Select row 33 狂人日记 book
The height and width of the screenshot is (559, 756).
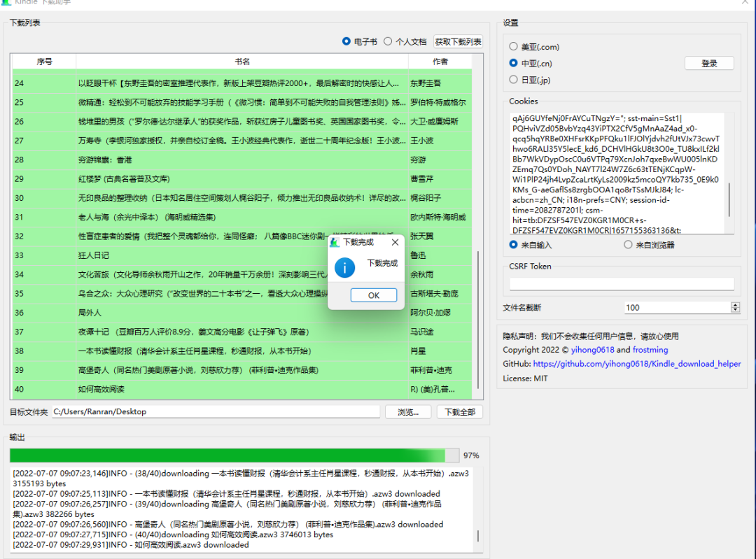[x=242, y=255]
